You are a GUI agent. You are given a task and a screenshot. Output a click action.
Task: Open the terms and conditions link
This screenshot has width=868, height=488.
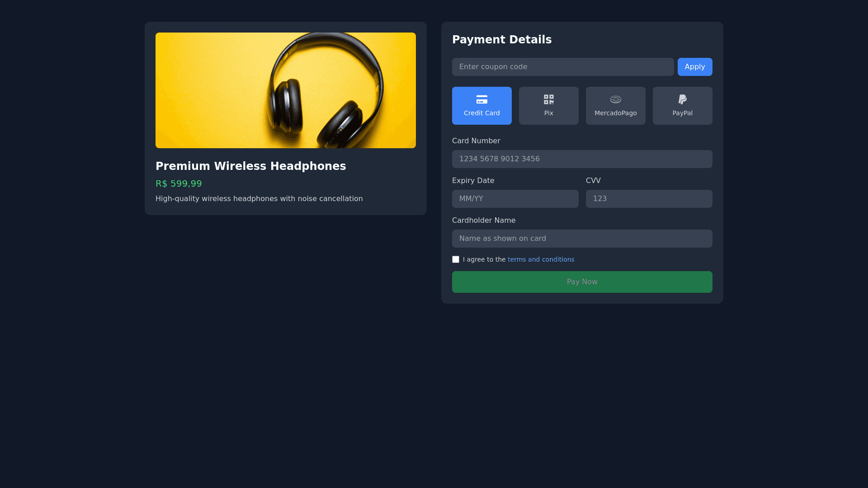click(541, 259)
